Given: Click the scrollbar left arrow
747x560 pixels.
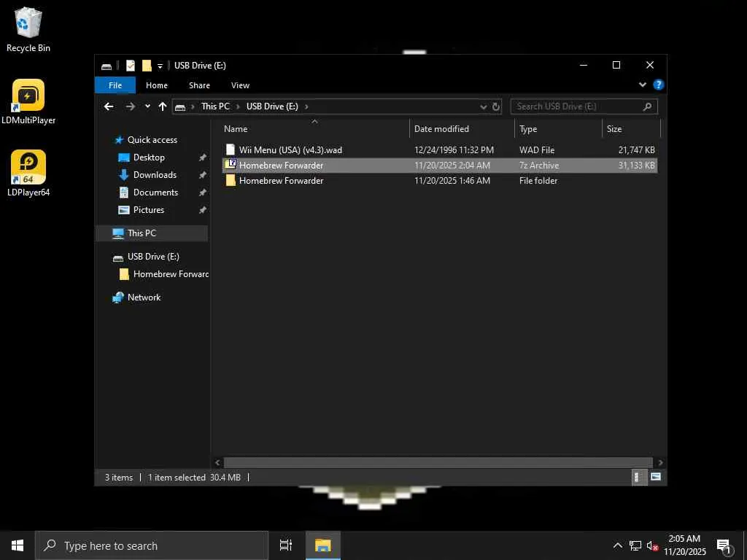Looking at the screenshot, I should point(217,462).
